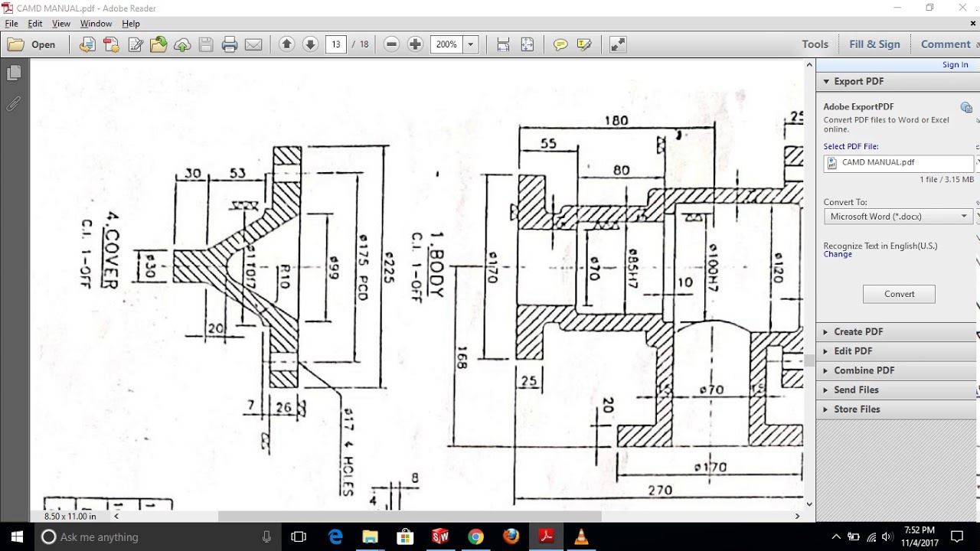This screenshot has height=551, width=980.
Task: Click the Print file icon
Action: (230, 44)
